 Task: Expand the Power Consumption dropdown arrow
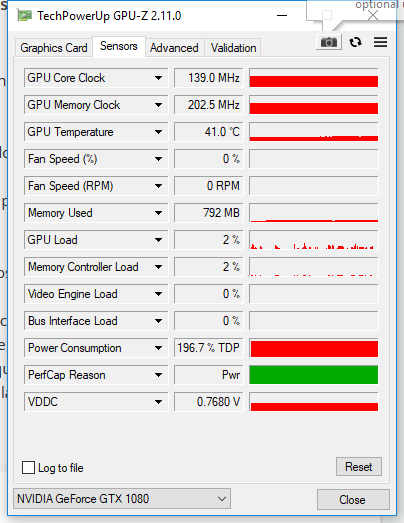158,348
